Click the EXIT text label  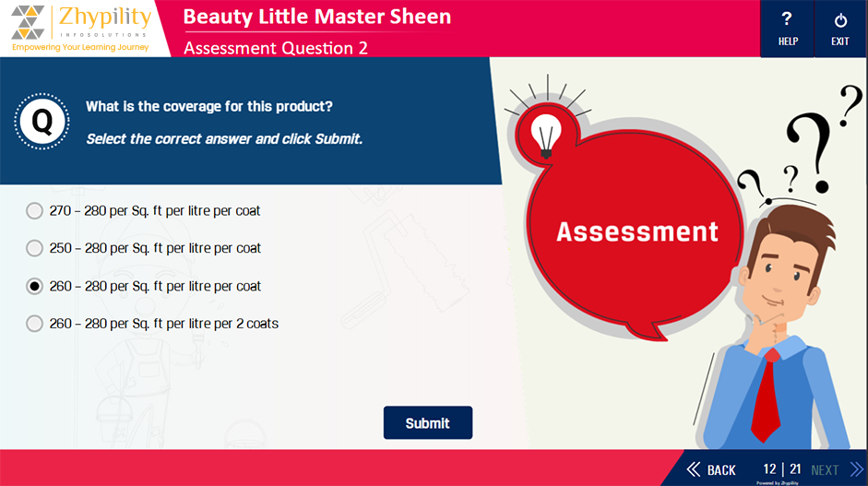click(x=840, y=41)
